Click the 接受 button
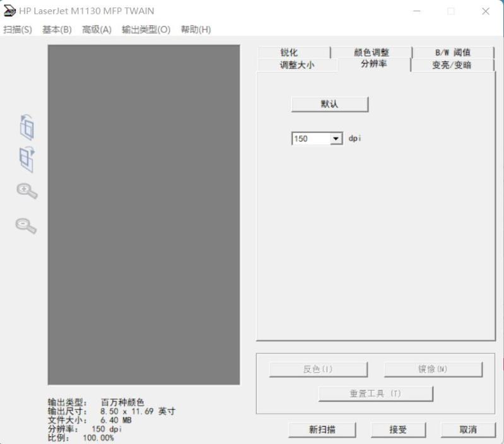This screenshot has width=504, height=444. (x=398, y=429)
